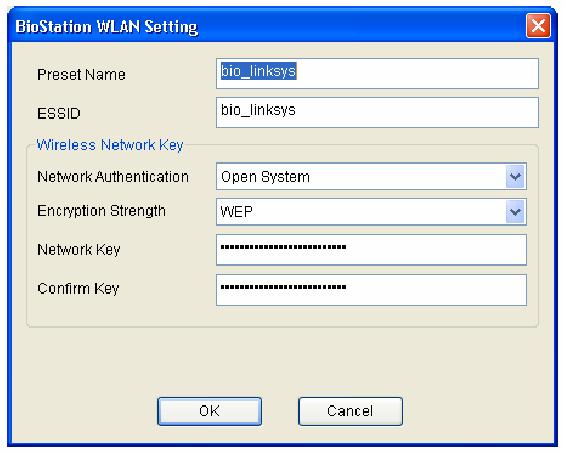Dismiss the dialog with the Cancel button
564x452 pixels.
[x=350, y=411]
